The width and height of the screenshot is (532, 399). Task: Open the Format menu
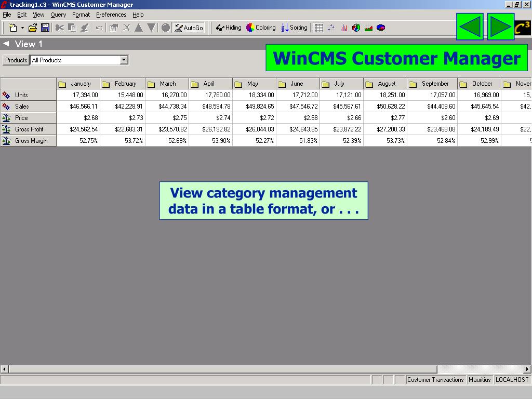pyautogui.click(x=81, y=15)
